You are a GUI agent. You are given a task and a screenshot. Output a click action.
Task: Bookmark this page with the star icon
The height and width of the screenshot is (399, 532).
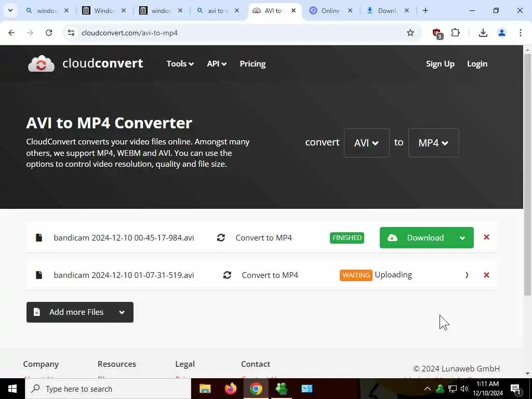click(410, 33)
